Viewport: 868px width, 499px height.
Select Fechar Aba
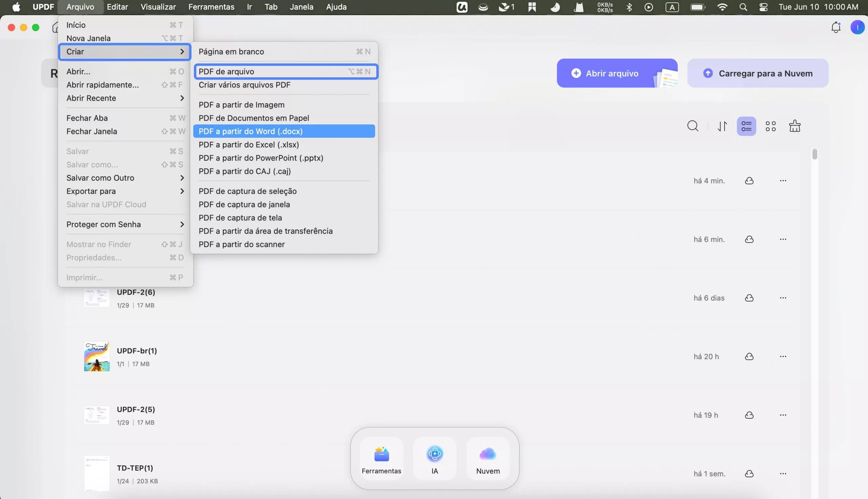coord(125,118)
